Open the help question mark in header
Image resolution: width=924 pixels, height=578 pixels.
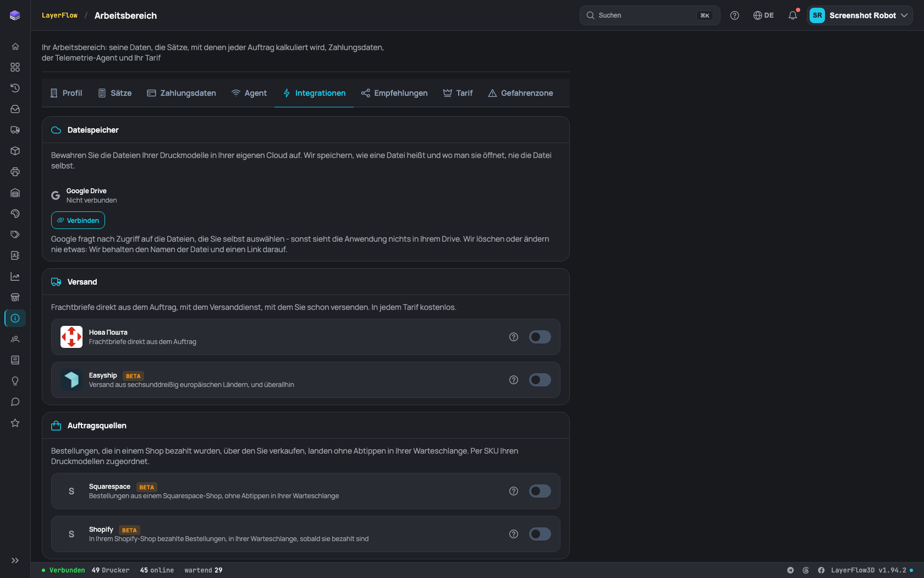coord(734,15)
